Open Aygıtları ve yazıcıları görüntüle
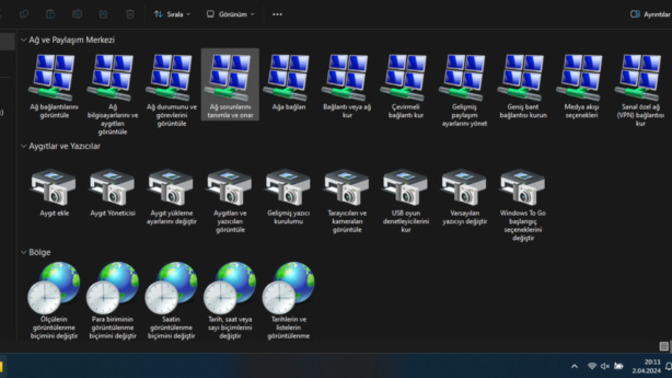This screenshot has height=378, width=672. pyautogui.click(x=230, y=201)
